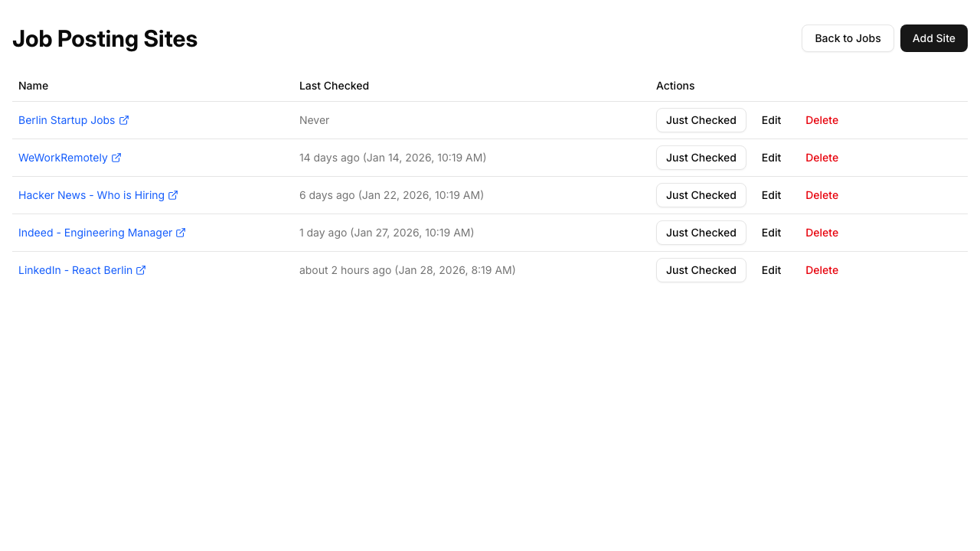Edit the Indeed - Engineering Manager entry
The width and height of the screenshot is (980, 551).
pos(771,233)
